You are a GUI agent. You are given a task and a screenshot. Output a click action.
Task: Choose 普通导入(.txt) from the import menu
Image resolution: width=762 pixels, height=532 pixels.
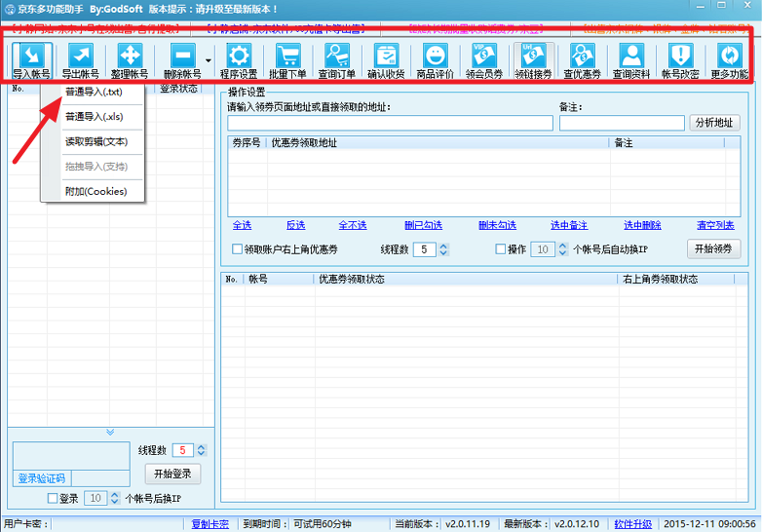tap(94, 92)
